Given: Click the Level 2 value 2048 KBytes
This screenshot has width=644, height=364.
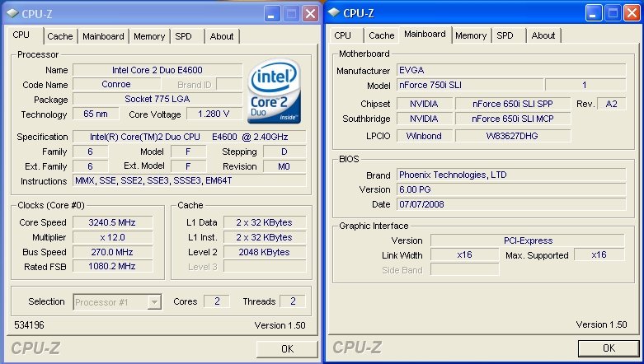Looking at the screenshot, I should click(265, 252).
